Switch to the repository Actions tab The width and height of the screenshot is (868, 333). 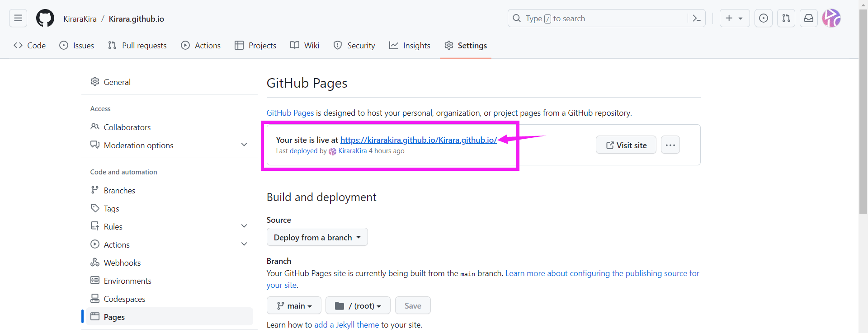tap(201, 45)
